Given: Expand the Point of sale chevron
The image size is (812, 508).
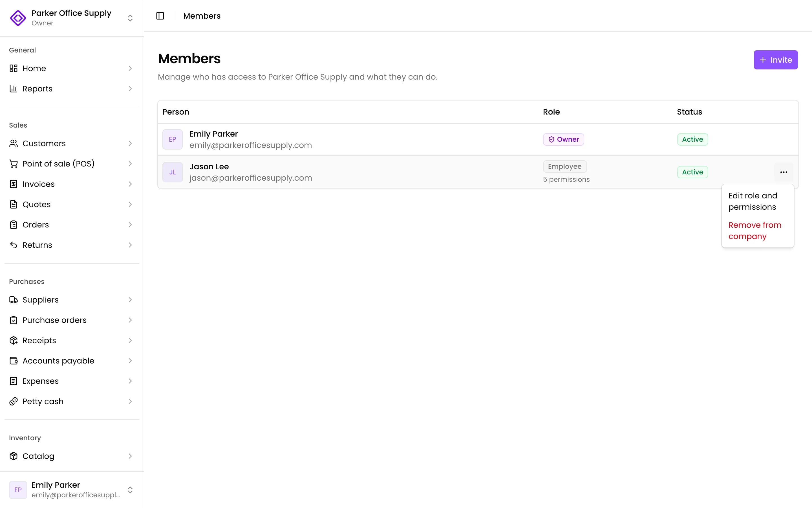Looking at the screenshot, I should coord(130,164).
